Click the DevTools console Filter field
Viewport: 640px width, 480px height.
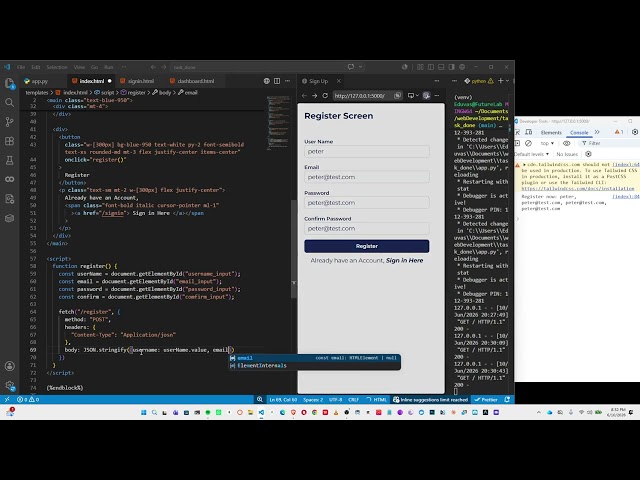coord(608,143)
